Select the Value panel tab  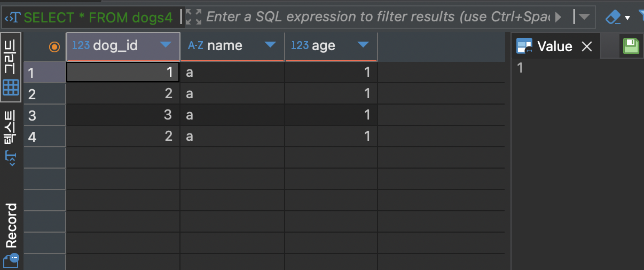tap(554, 46)
